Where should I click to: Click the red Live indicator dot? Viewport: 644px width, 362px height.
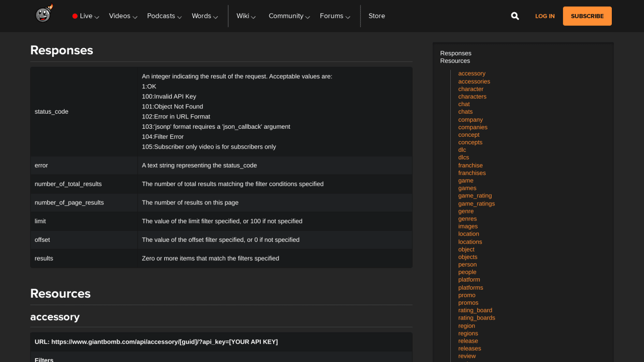75,16
